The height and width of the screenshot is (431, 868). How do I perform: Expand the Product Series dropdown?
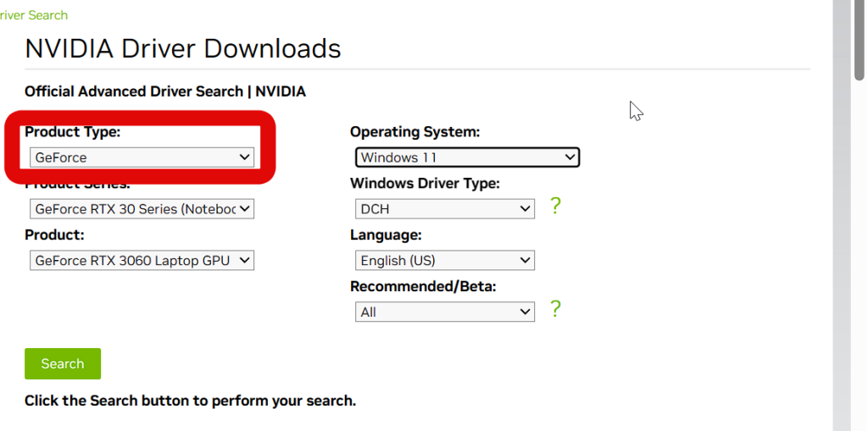(x=142, y=209)
